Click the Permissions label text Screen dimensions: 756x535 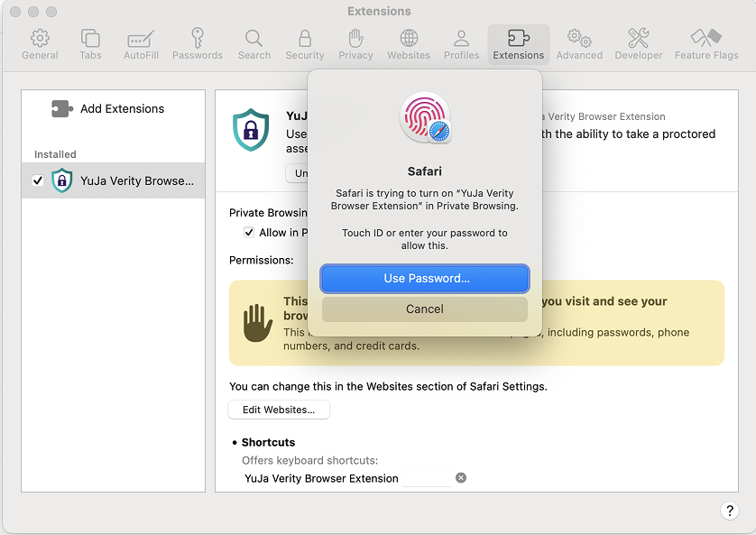(262, 260)
